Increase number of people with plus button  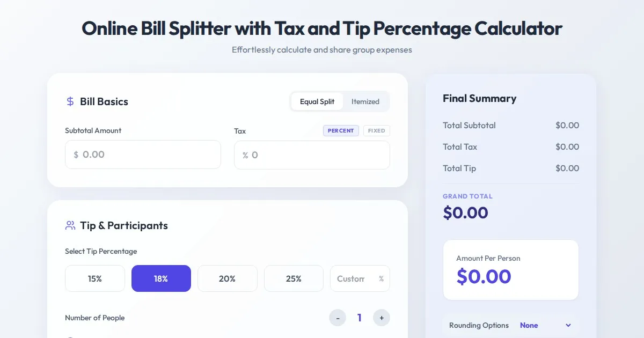tap(382, 318)
